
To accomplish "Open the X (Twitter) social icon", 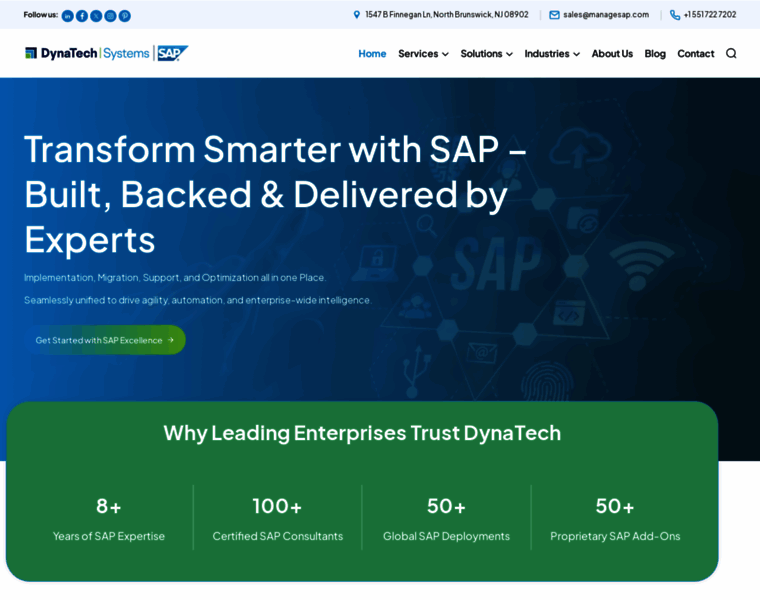I will coord(96,15).
